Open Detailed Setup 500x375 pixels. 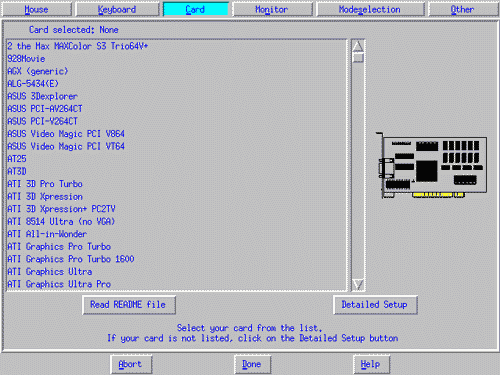375,305
